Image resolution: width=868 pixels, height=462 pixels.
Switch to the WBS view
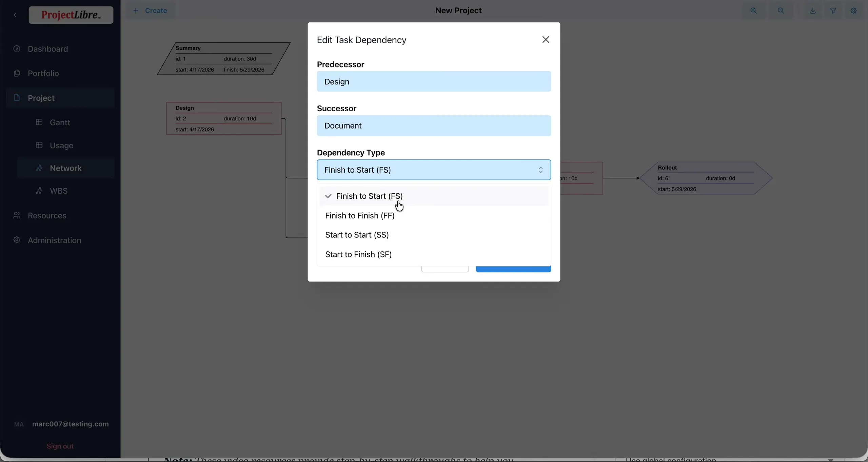click(59, 191)
